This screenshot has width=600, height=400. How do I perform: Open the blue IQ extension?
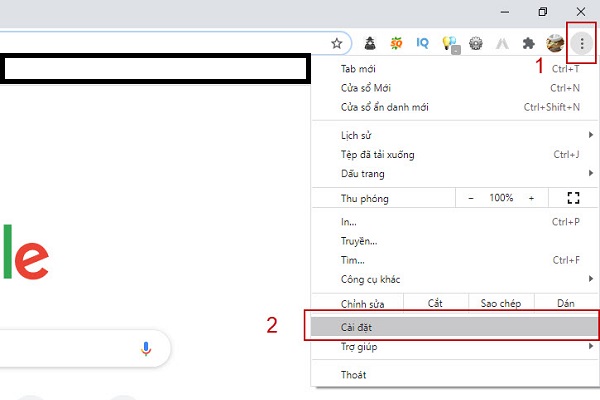tap(422, 43)
